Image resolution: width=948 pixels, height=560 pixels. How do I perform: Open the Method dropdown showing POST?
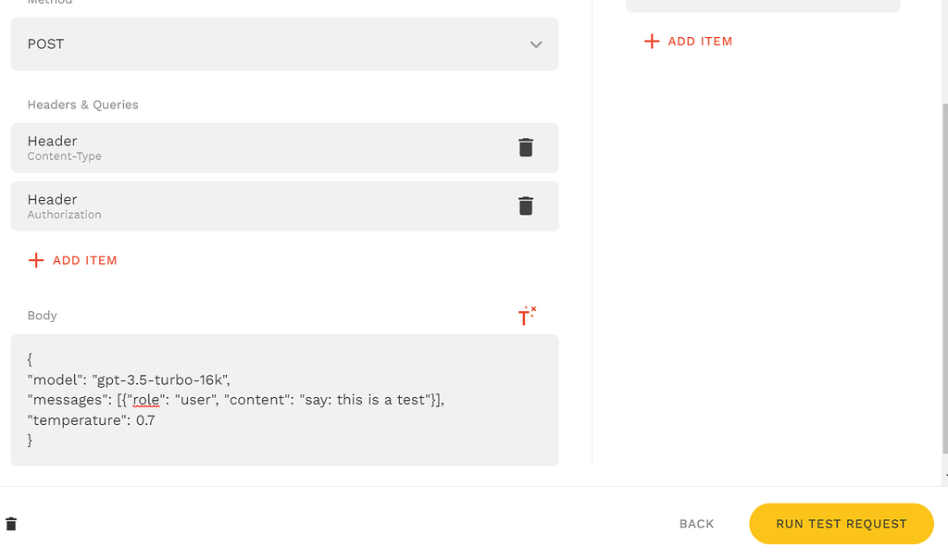coord(285,44)
